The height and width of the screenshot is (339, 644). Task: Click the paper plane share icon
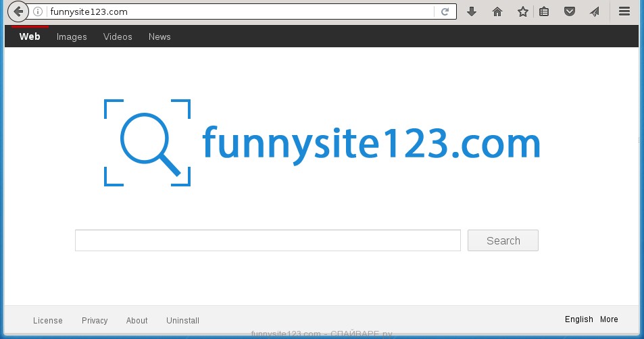click(x=594, y=11)
